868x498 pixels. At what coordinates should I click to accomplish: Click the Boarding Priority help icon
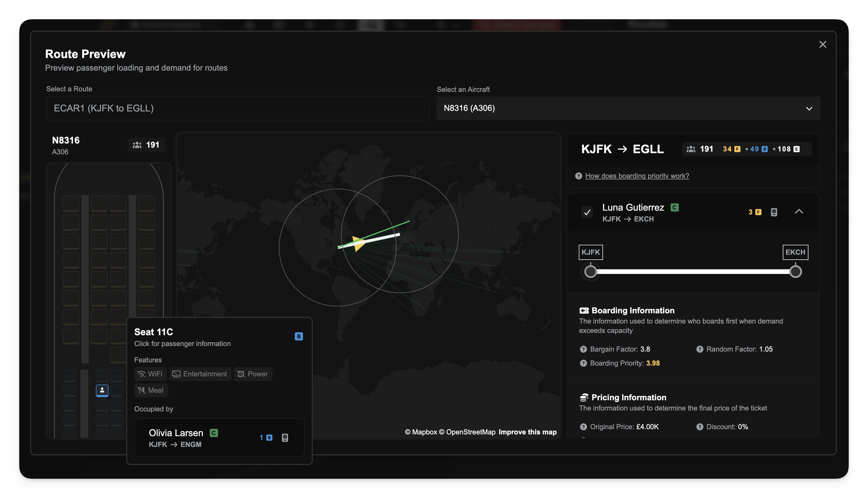pos(583,363)
